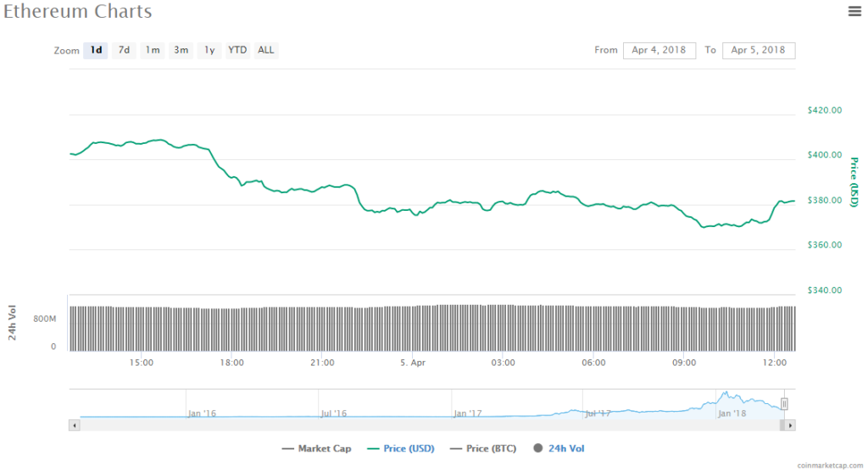Screen dimensions: 868x471
Task: Click the navigator right scroll arrow
Action: [791, 425]
